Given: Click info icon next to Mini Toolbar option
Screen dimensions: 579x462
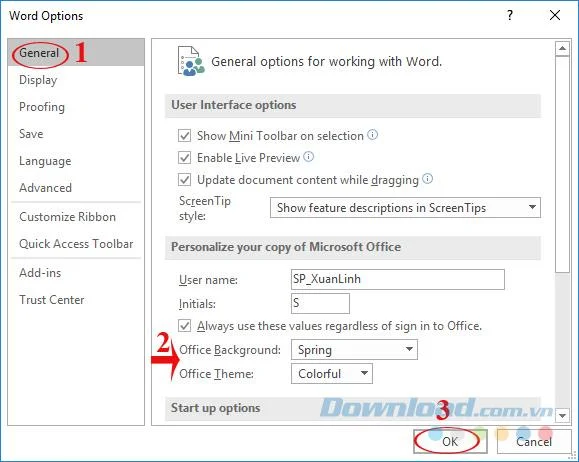Looking at the screenshot, I should point(373,134).
